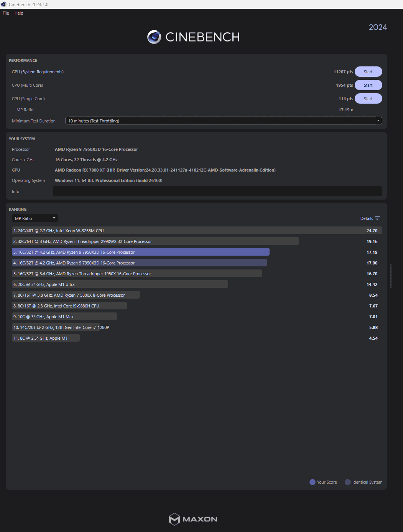
Task: Open the File menu
Action: pyautogui.click(x=6, y=13)
